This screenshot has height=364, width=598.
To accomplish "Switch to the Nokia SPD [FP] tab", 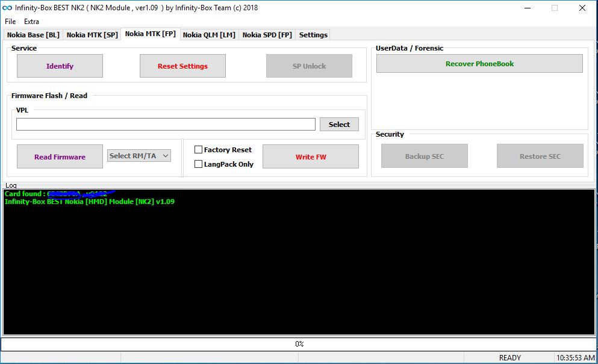I will pyautogui.click(x=267, y=34).
